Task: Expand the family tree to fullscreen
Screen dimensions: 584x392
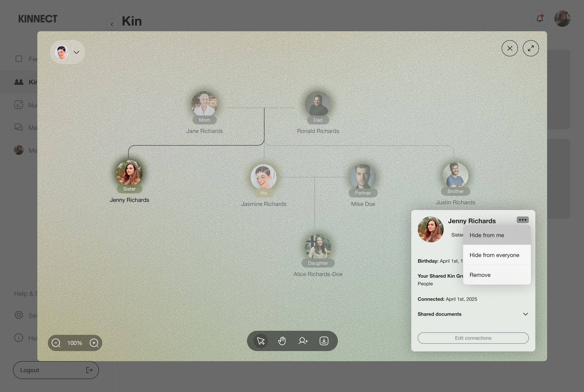Action: [x=531, y=48]
